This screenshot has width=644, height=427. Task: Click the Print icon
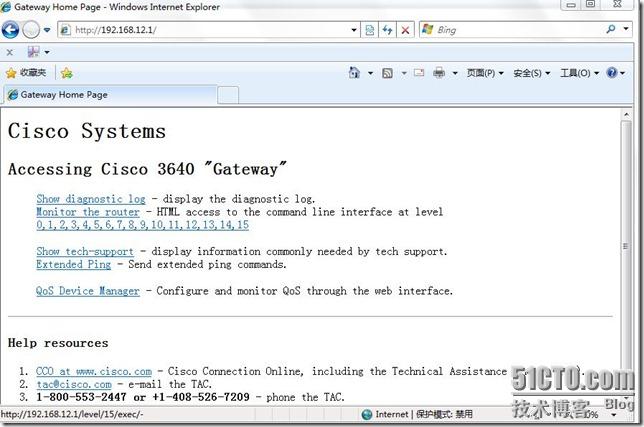coord(439,73)
